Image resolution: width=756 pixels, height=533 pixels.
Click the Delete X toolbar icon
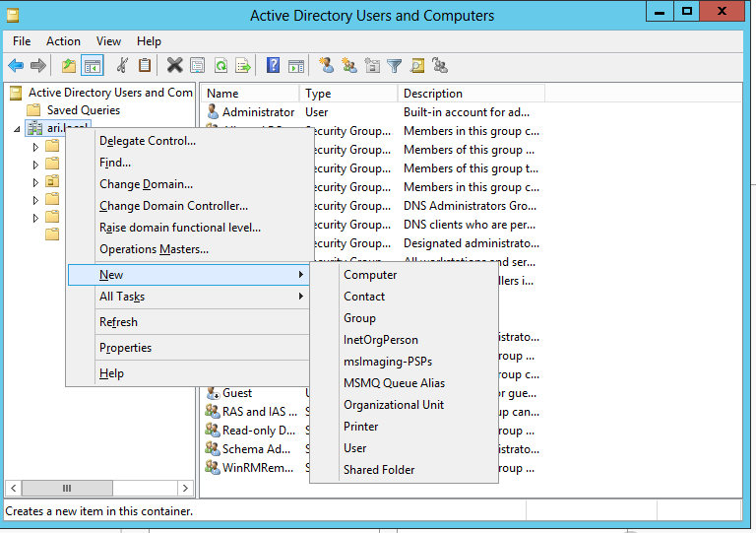tap(174, 65)
